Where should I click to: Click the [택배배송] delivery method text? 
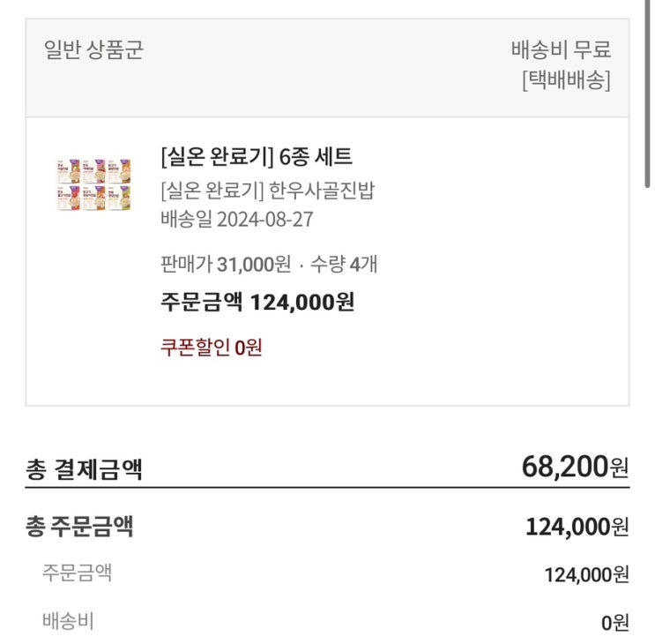[x=566, y=80]
